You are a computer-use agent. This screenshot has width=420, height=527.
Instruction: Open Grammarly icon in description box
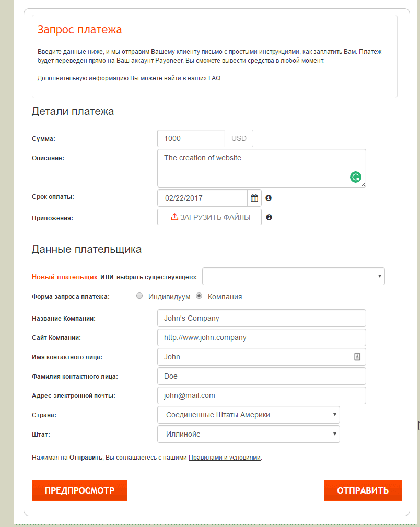(x=355, y=177)
